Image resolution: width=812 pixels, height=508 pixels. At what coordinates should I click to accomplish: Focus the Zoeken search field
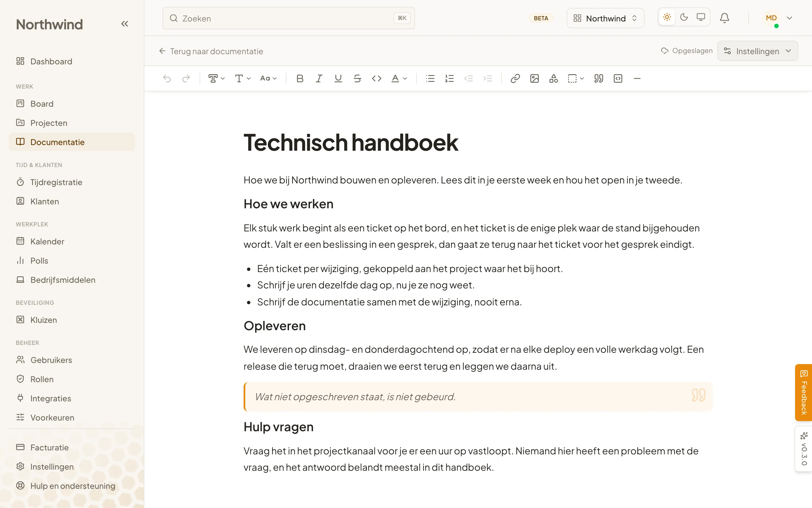[x=288, y=18]
